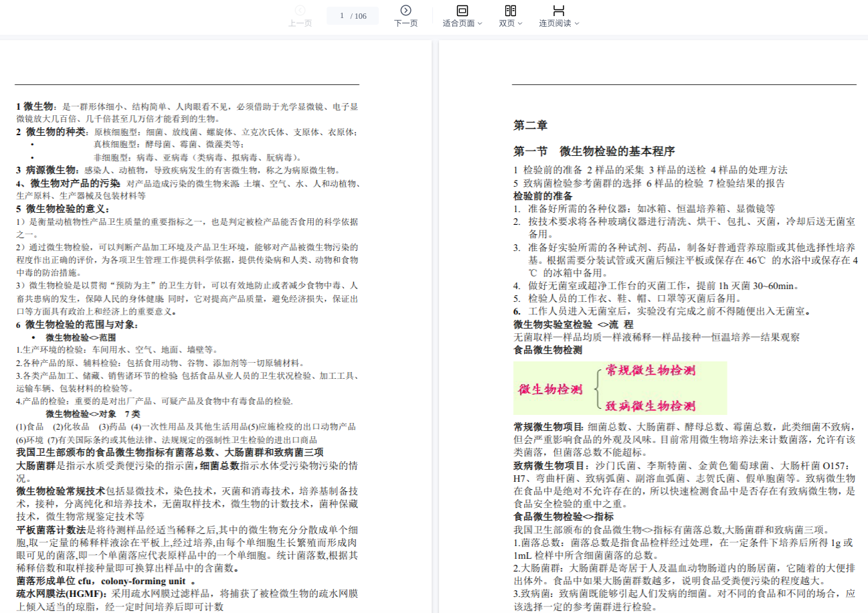This screenshot has height=613, width=868.
Task: Select the 适合页面 menu label
Action: pyautogui.click(x=458, y=23)
